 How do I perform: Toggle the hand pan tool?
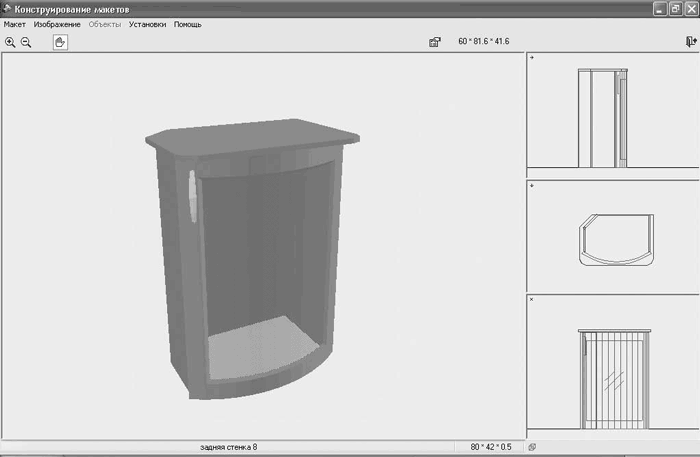[x=60, y=42]
